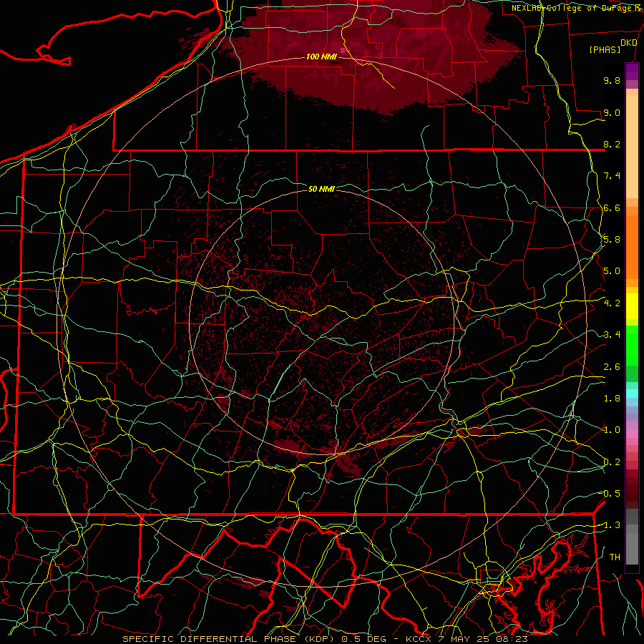Pick the yellow segment of the color bar
Image resolution: width=644 pixels, height=644 pixels.
point(632,306)
